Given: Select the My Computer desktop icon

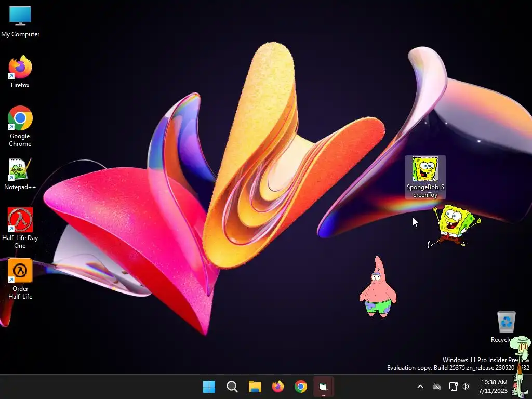Looking at the screenshot, I should (x=20, y=22).
